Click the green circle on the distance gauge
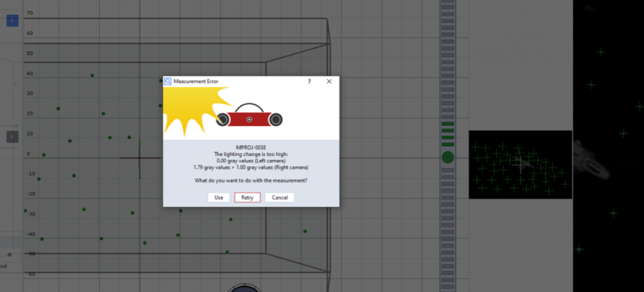This screenshot has height=292, width=644. [x=448, y=157]
